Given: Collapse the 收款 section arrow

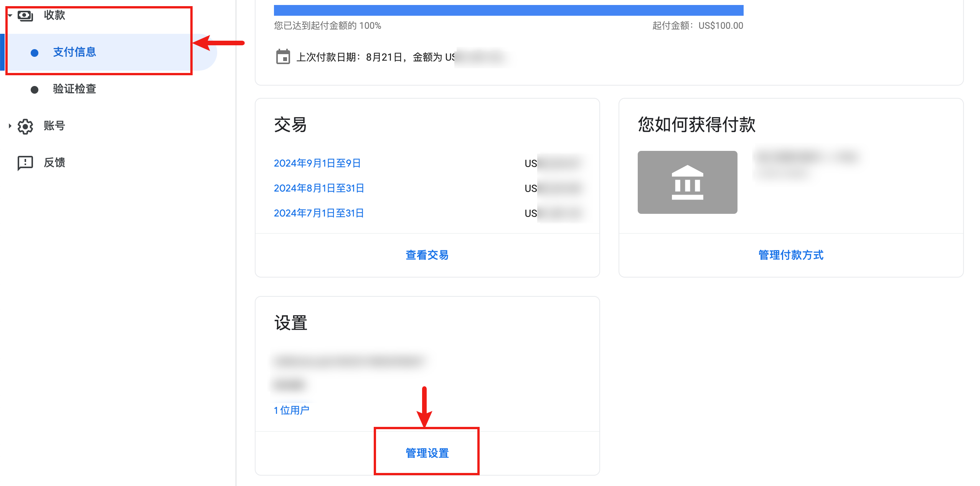Looking at the screenshot, I should coord(10,15).
